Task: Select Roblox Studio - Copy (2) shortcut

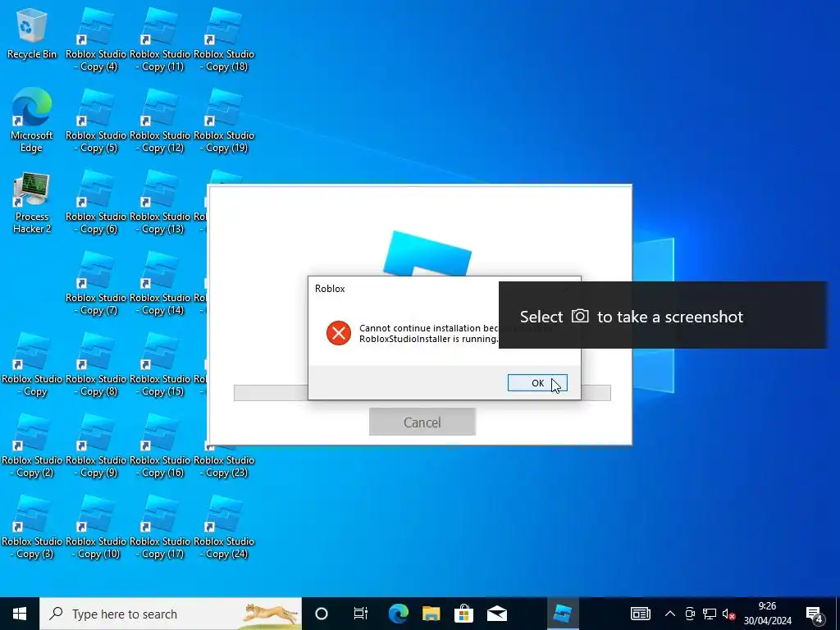Action: pos(32,447)
